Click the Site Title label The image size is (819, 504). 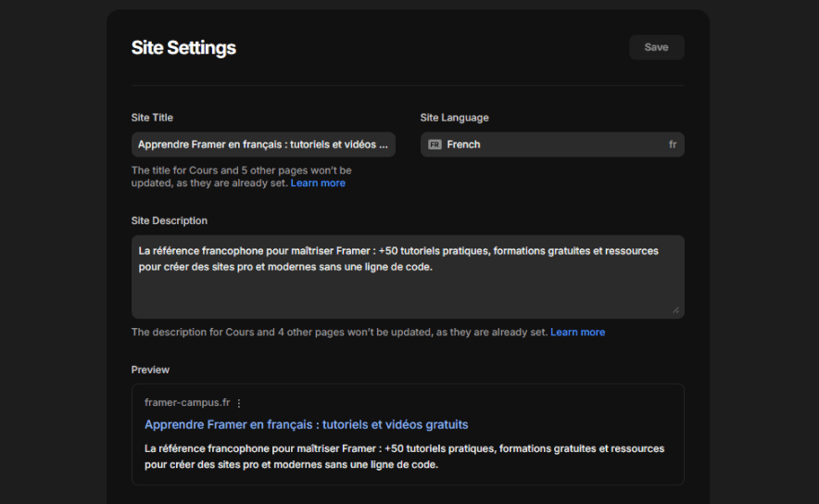coord(152,118)
